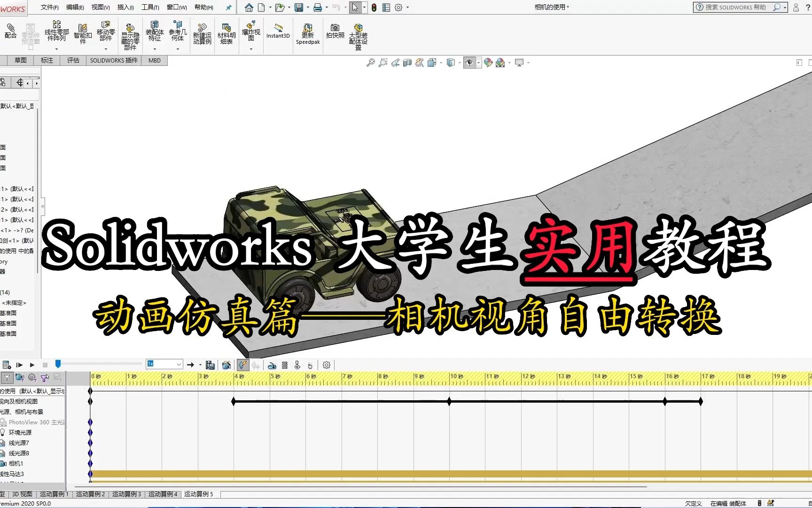The width and height of the screenshot is (812, 508).
Task: Click the Print icon
Action: (x=318, y=8)
